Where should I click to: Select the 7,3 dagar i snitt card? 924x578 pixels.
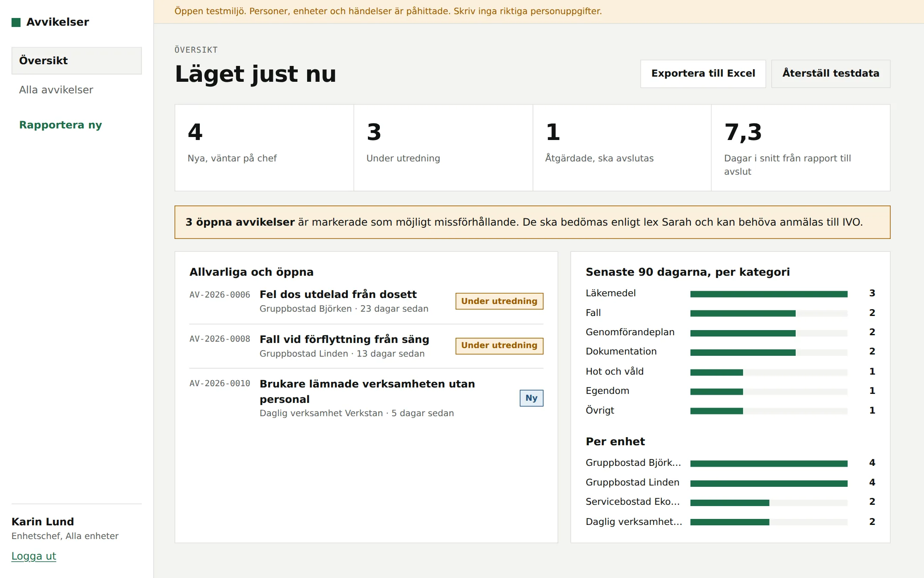[x=801, y=148]
